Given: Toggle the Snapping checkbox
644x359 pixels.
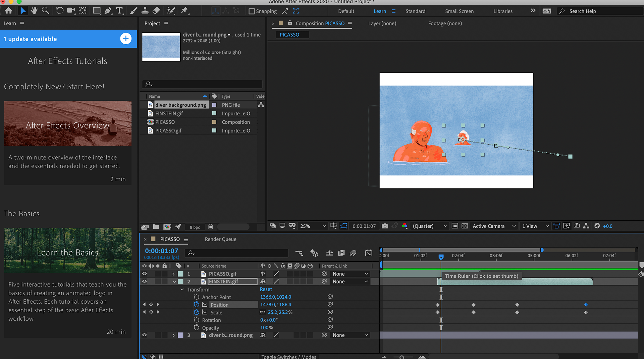Looking at the screenshot, I should [x=252, y=11].
